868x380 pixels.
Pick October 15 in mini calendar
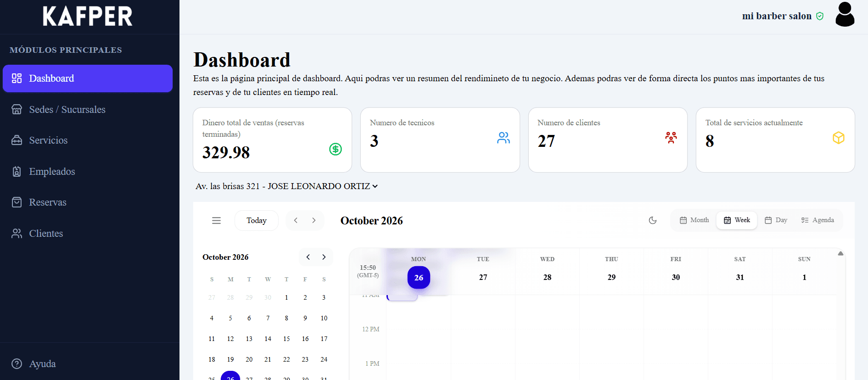[x=286, y=339]
